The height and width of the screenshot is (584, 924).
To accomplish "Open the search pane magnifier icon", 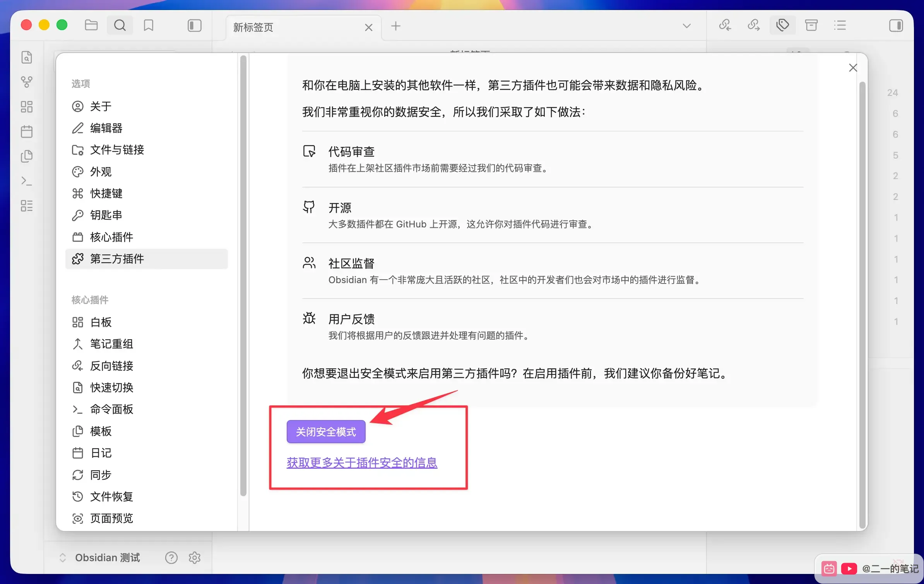I will [x=120, y=26].
